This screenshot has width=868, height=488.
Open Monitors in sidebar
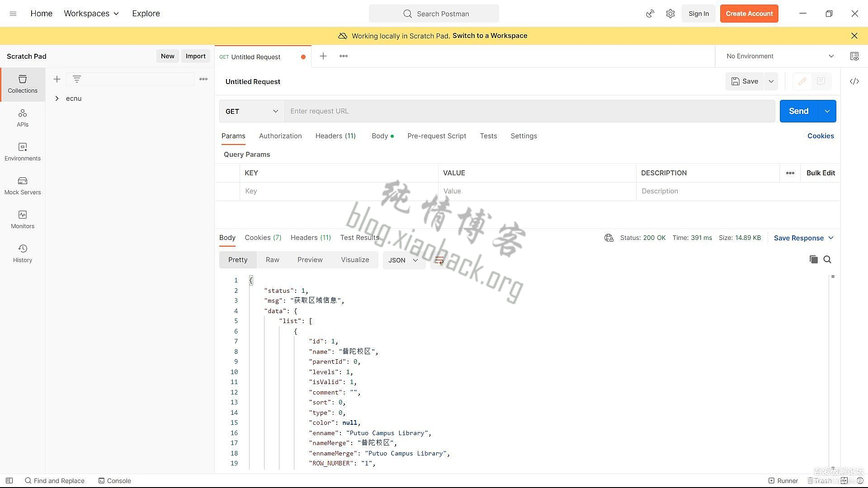[x=23, y=220]
